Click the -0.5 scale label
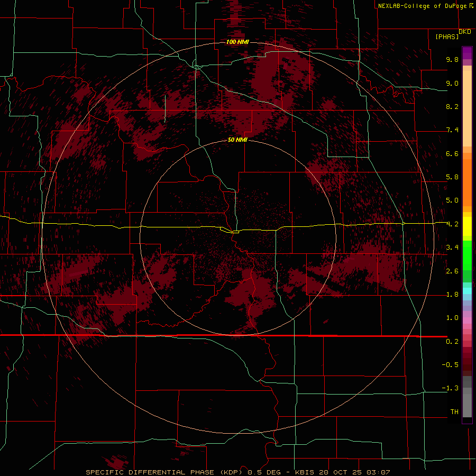The image size is (476, 476). point(450,365)
